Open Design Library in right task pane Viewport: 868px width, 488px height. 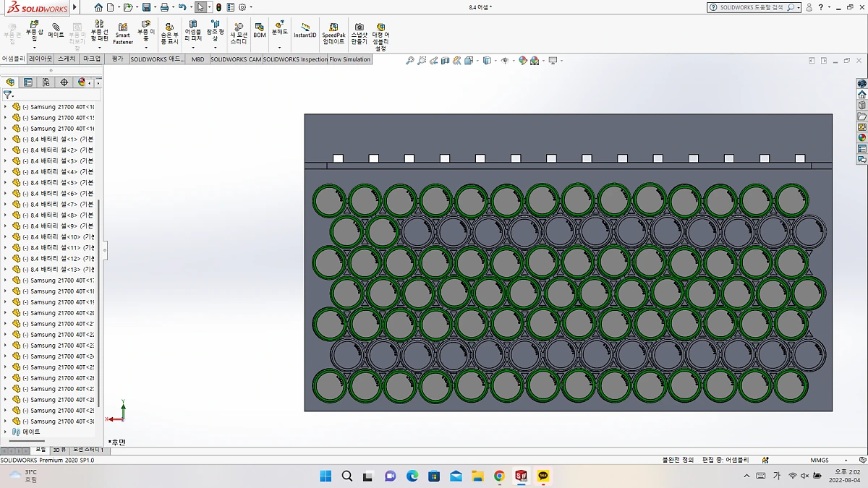pyautogui.click(x=861, y=105)
